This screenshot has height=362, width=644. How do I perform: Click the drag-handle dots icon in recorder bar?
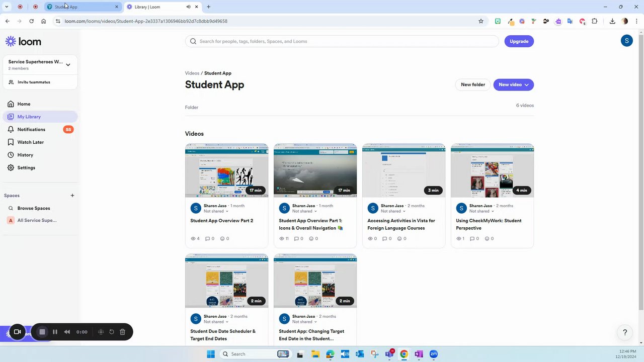(x=101, y=332)
